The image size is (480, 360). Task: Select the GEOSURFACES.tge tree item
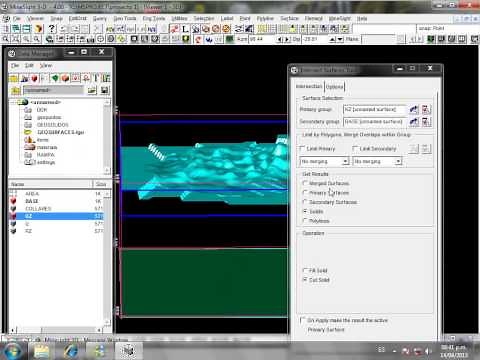click(60, 132)
